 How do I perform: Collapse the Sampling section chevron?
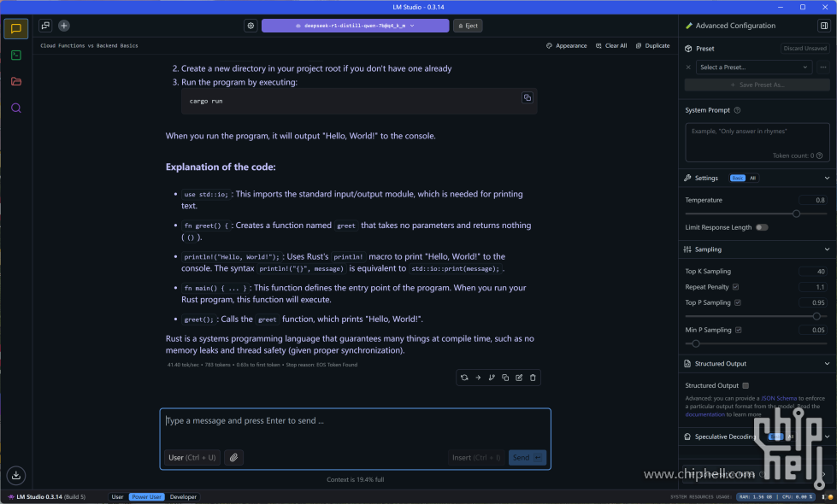click(x=827, y=249)
